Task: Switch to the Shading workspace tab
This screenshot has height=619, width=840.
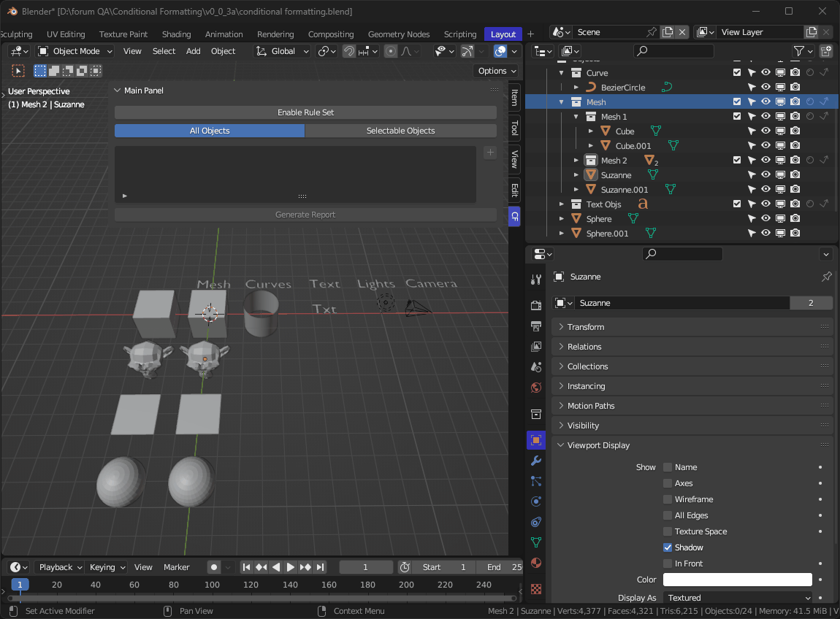Action: click(176, 34)
